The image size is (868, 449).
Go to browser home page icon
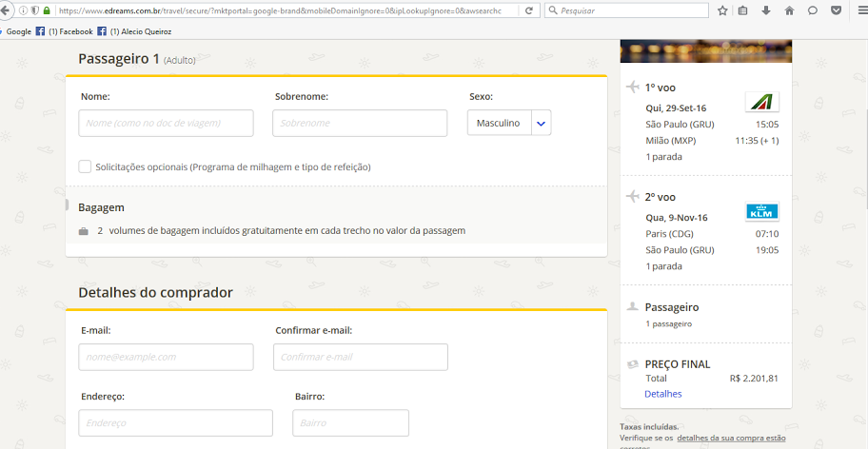pyautogui.click(x=789, y=10)
